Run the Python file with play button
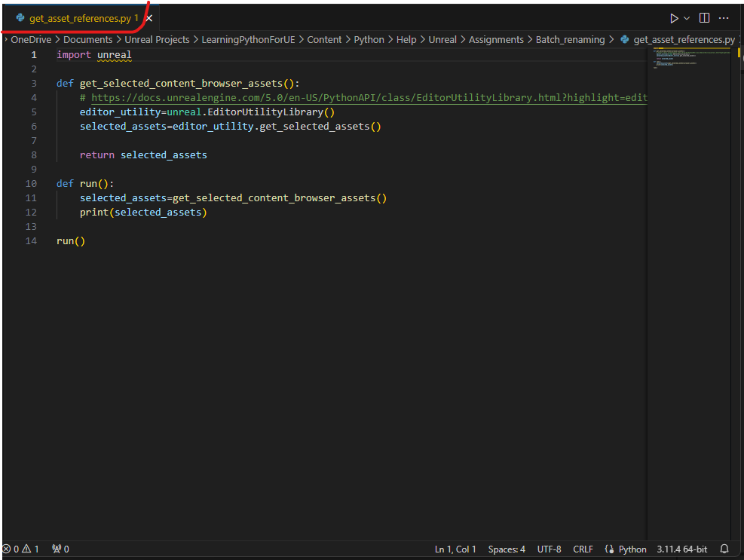 (x=673, y=19)
